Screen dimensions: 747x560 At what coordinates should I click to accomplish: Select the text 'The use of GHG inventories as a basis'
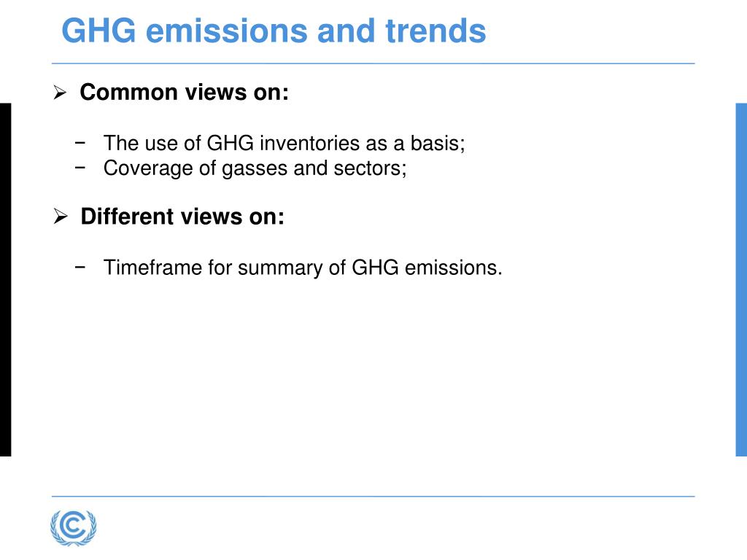[x=282, y=143]
